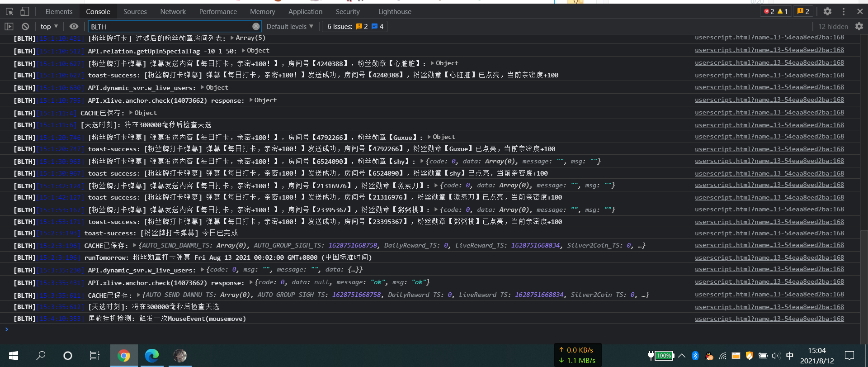Open userscript link on runTomorrow row
The width and height of the screenshot is (868, 367).
tap(769, 257)
